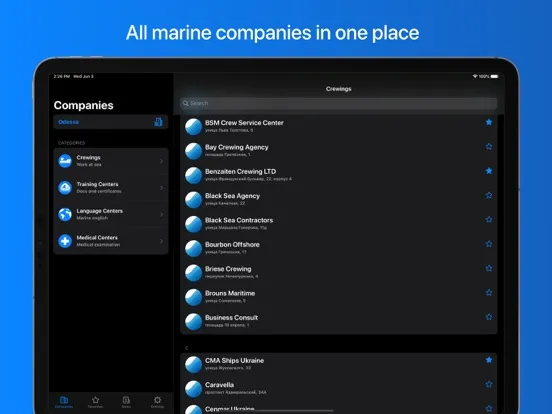Viewport: 552px width, 414px height.
Task: Star the Caravella company
Action: point(489,384)
